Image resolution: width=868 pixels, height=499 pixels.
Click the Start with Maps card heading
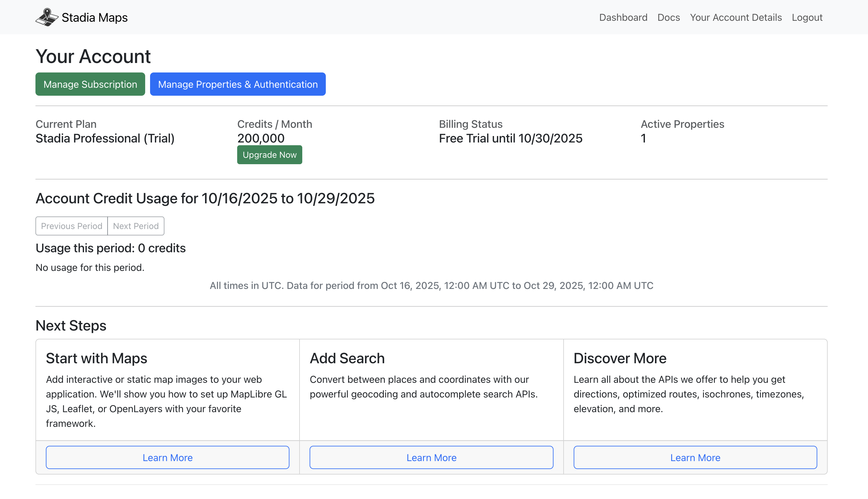[97, 358]
